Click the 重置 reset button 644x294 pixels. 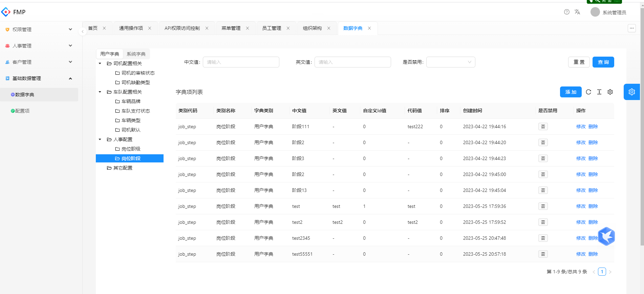coord(579,62)
